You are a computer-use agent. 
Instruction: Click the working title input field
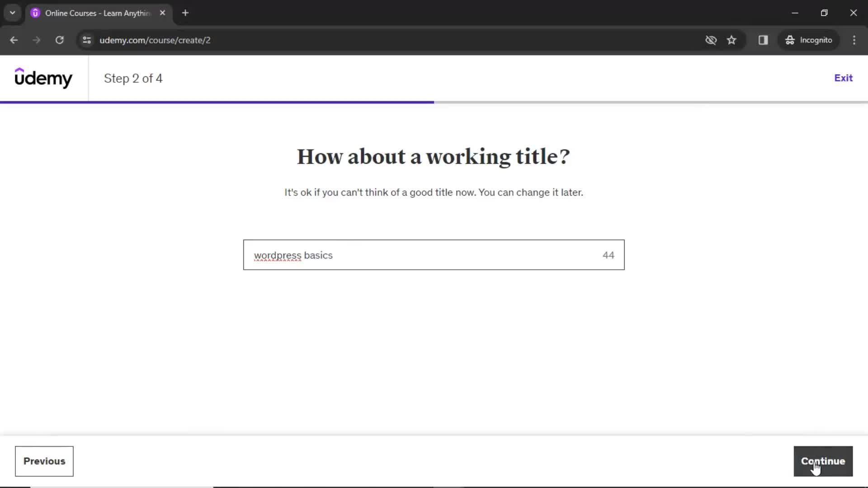(434, 255)
